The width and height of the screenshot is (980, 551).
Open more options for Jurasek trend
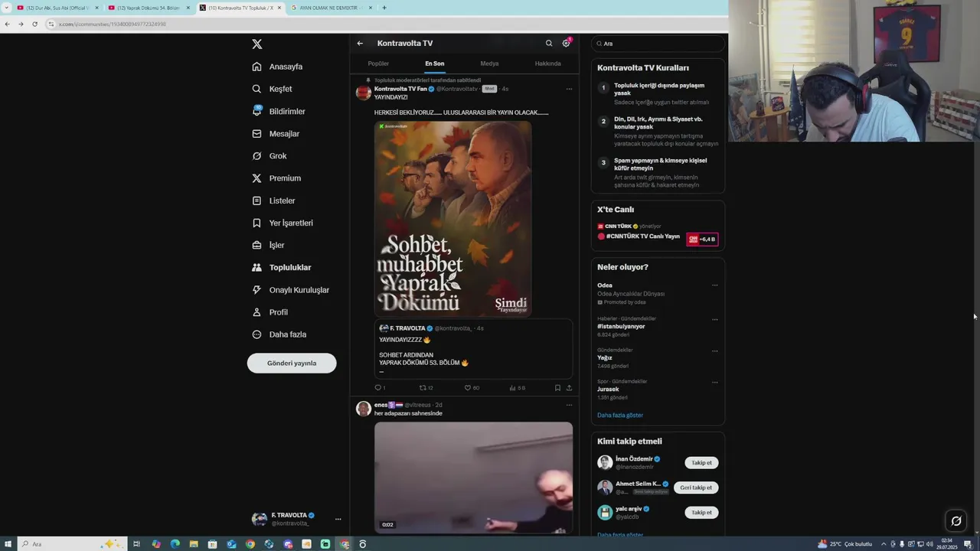(x=715, y=382)
